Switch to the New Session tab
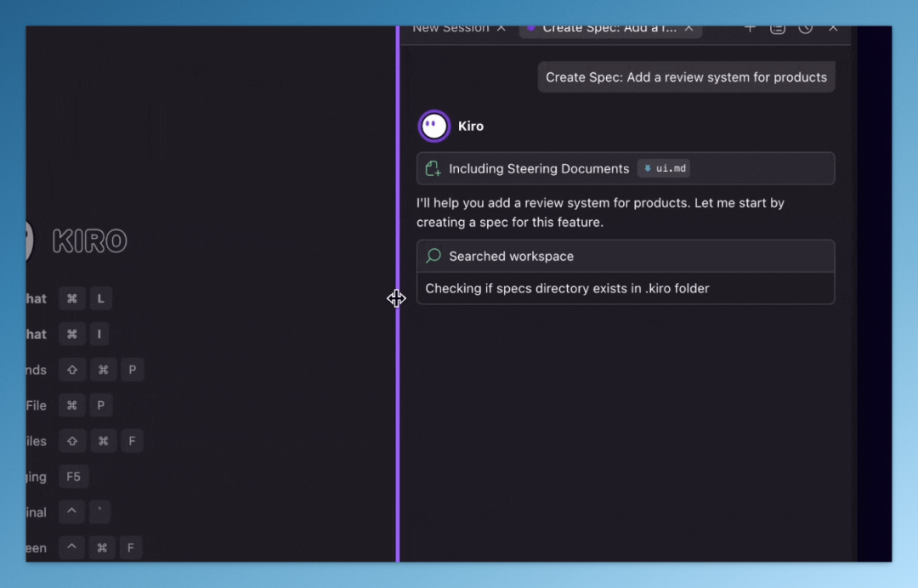Screen dimensions: 918x588 click(450, 29)
